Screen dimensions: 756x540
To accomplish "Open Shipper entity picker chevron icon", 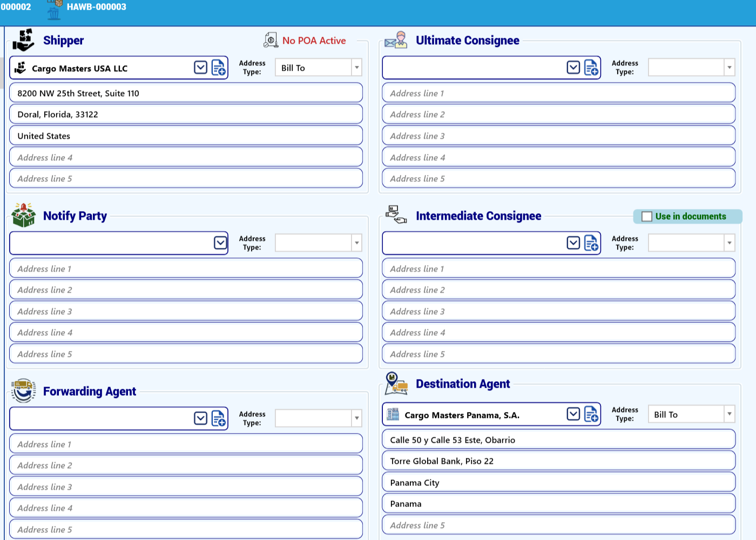I will coord(200,67).
